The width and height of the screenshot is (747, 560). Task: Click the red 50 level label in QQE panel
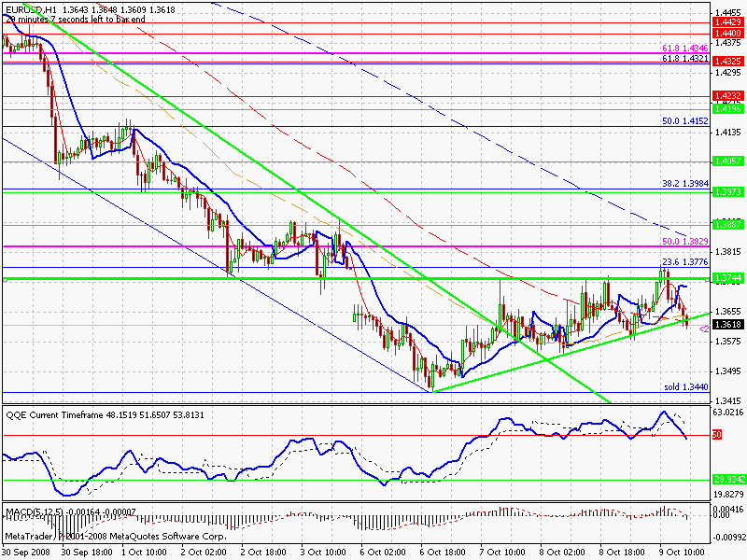coord(717,435)
